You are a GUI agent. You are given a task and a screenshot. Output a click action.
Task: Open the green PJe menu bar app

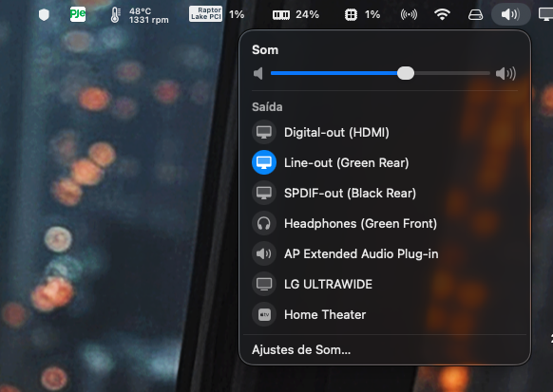(x=78, y=14)
